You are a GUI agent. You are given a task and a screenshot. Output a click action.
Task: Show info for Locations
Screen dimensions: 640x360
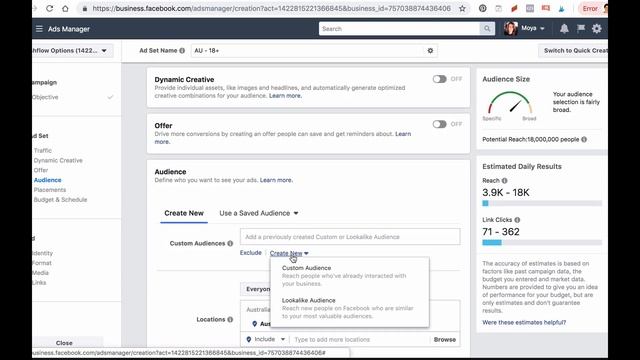230,320
